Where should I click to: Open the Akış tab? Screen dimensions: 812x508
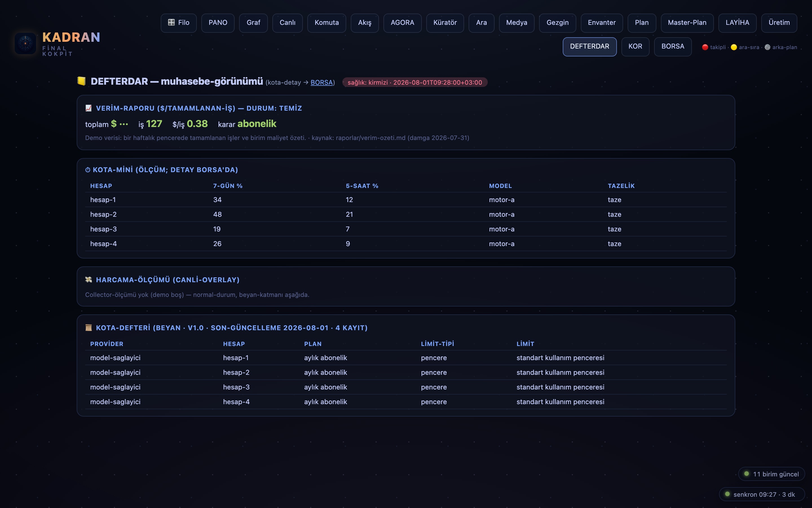[x=365, y=23]
